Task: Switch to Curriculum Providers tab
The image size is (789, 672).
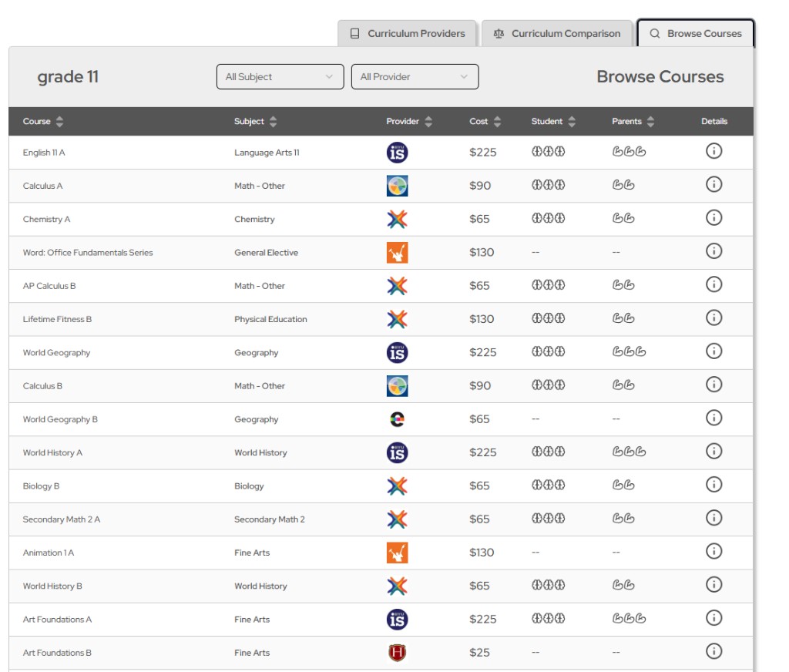Action: tap(407, 33)
